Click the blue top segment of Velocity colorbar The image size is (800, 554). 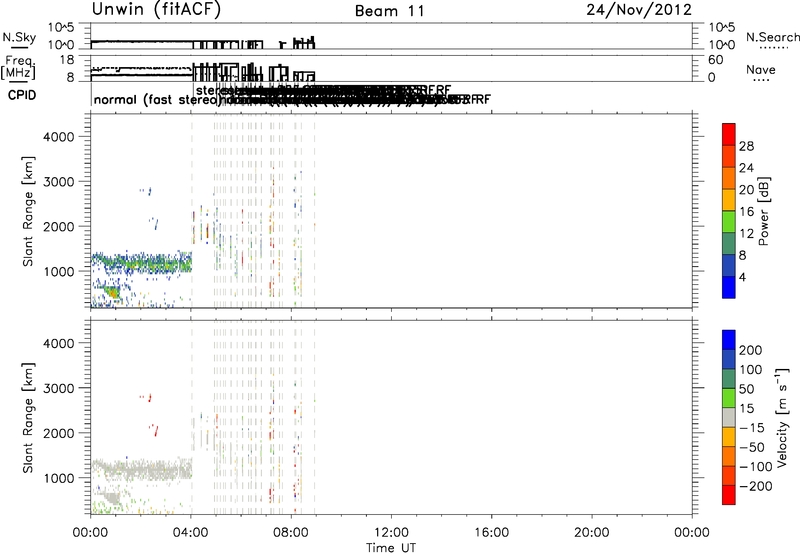click(x=729, y=340)
